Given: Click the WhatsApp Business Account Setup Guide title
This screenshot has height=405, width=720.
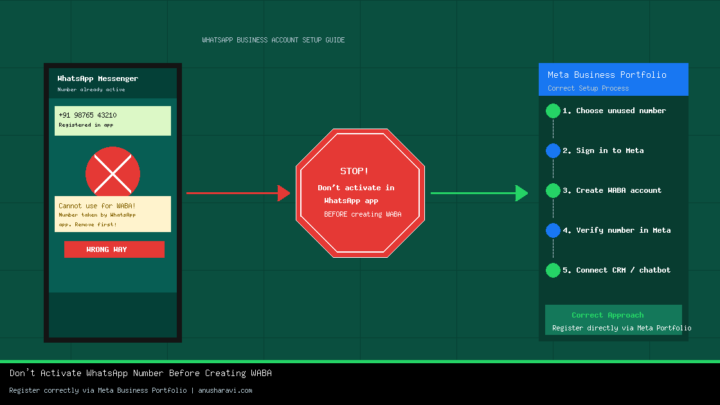Looking at the screenshot, I should [x=273, y=40].
